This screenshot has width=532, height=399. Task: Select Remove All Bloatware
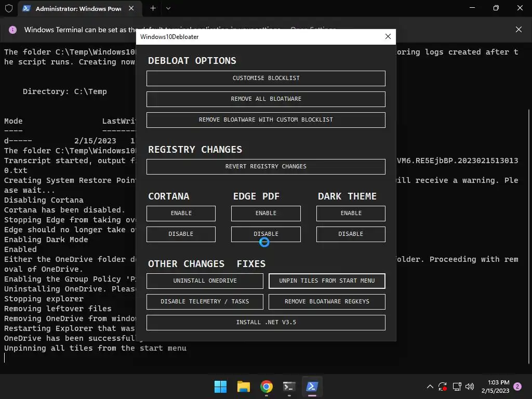pyautogui.click(x=265, y=99)
